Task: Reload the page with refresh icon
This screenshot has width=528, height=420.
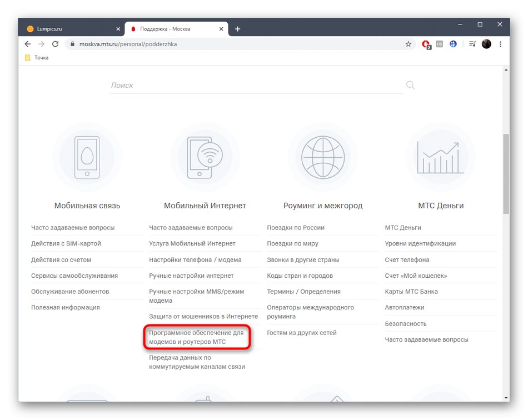Action: point(55,44)
